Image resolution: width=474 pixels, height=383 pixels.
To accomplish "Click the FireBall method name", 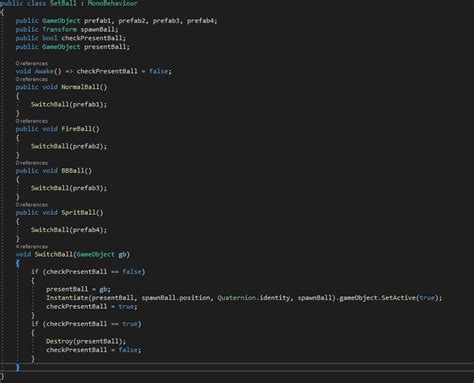I will pyautogui.click(x=76, y=129).
